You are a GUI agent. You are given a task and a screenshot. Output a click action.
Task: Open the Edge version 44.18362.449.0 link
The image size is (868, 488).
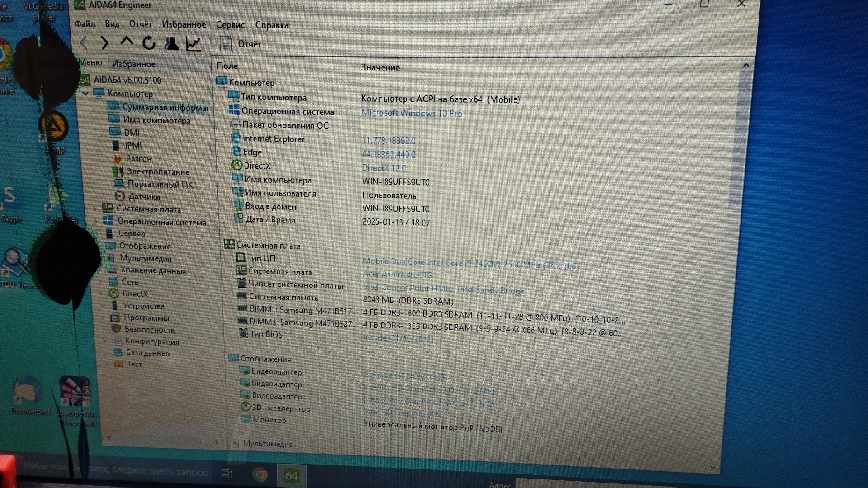coord(389,155)
